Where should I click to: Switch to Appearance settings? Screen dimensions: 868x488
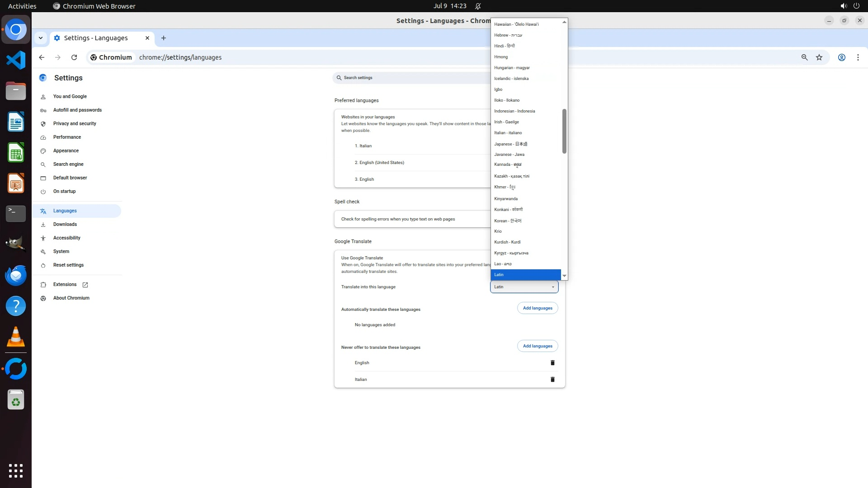point(66,150)
